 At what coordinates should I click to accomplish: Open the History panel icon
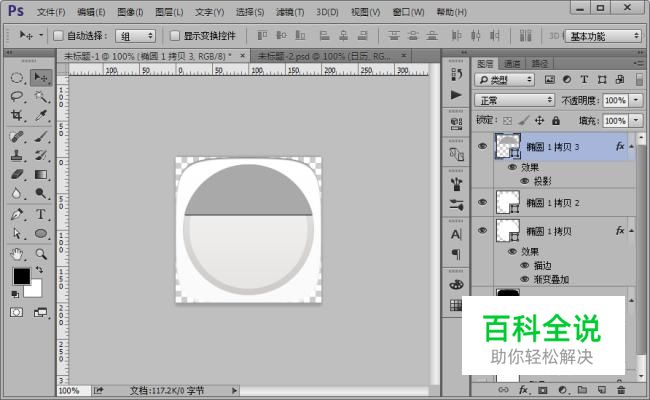[x=456, y=75]
